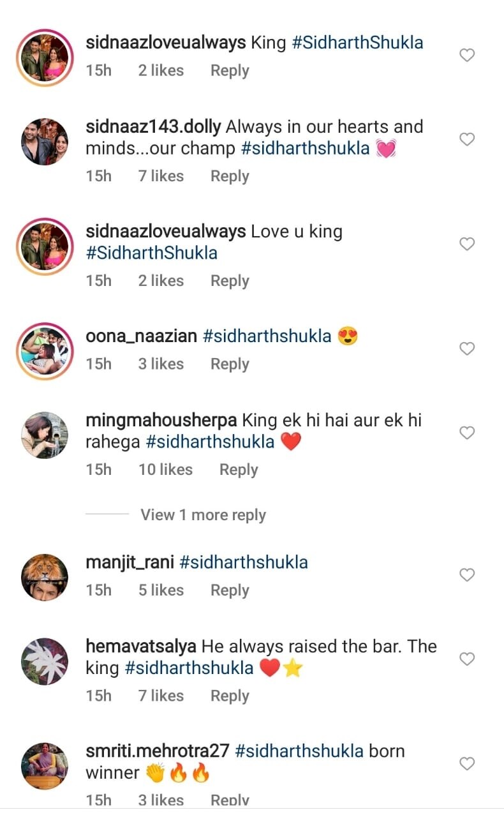This screenshot has width=504, height=817.
Task: View smriti.mehrotra27's profile picture
Action: [45, 767]
